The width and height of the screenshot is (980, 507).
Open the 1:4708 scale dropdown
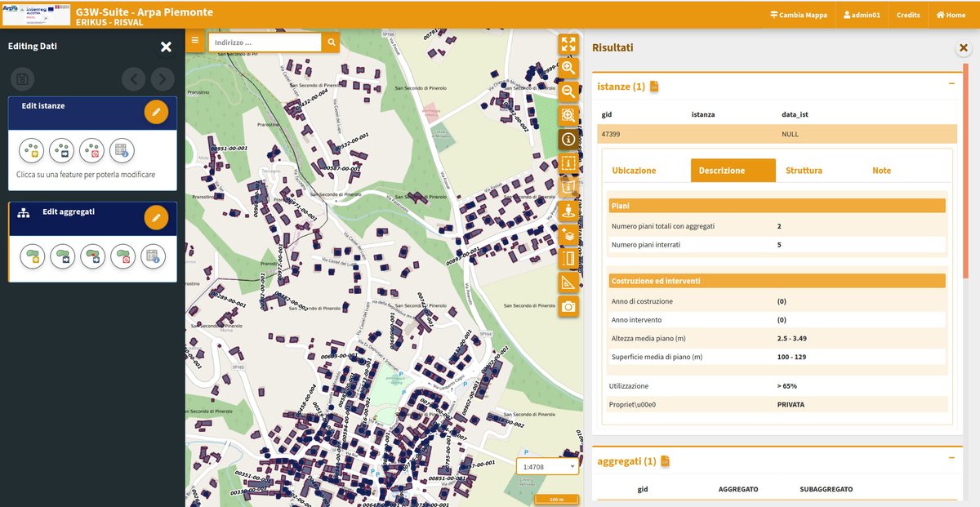tap(546, 465)
